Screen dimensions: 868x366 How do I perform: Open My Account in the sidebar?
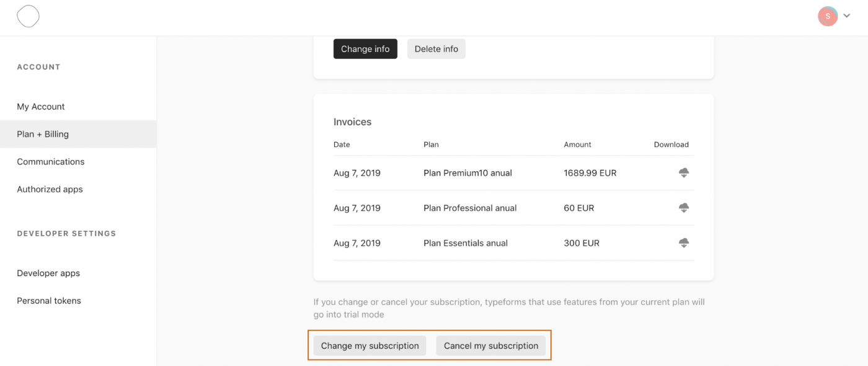coord(41,107)
